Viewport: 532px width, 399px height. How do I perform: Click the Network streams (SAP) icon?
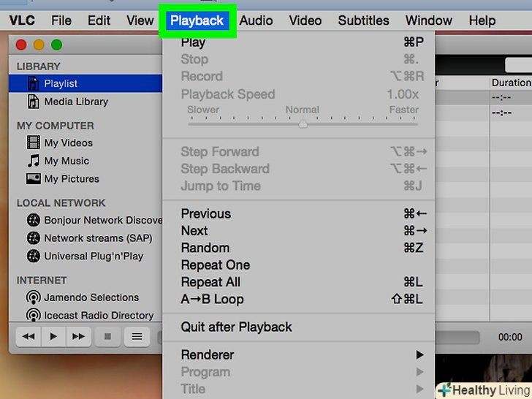click(34, 237)
